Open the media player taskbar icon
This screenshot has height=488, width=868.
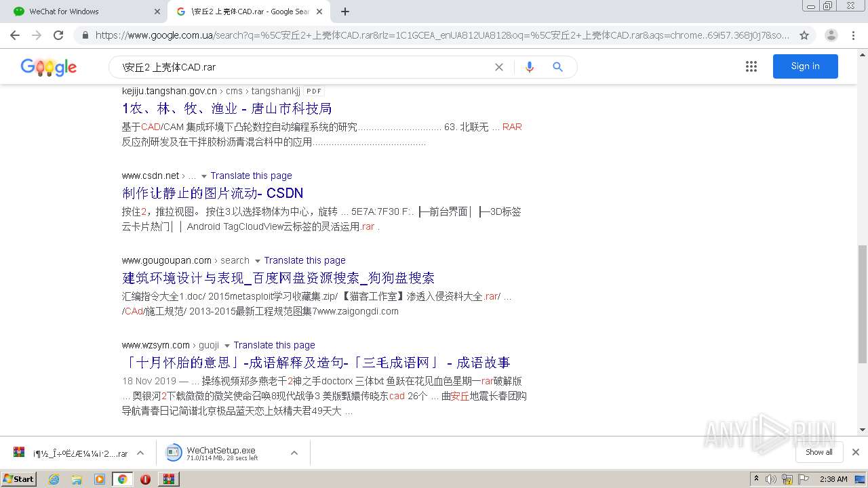100,479
